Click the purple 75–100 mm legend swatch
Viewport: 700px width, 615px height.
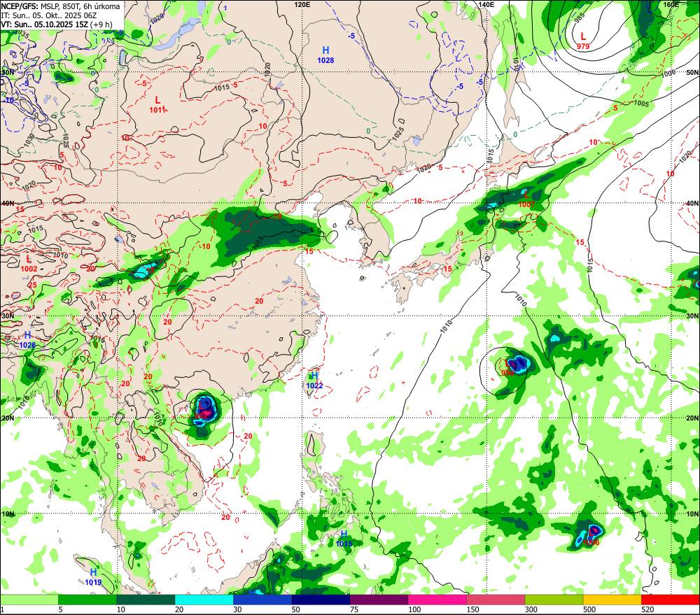point(379,600)
